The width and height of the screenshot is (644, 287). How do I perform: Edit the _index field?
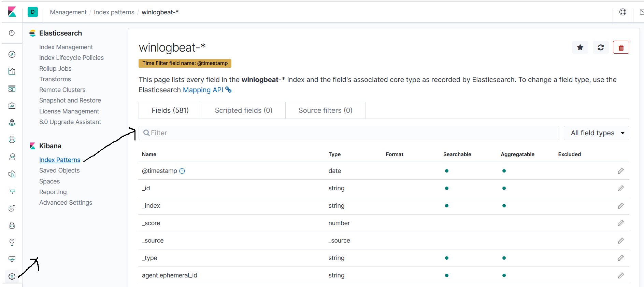click(x=620, y=206)
